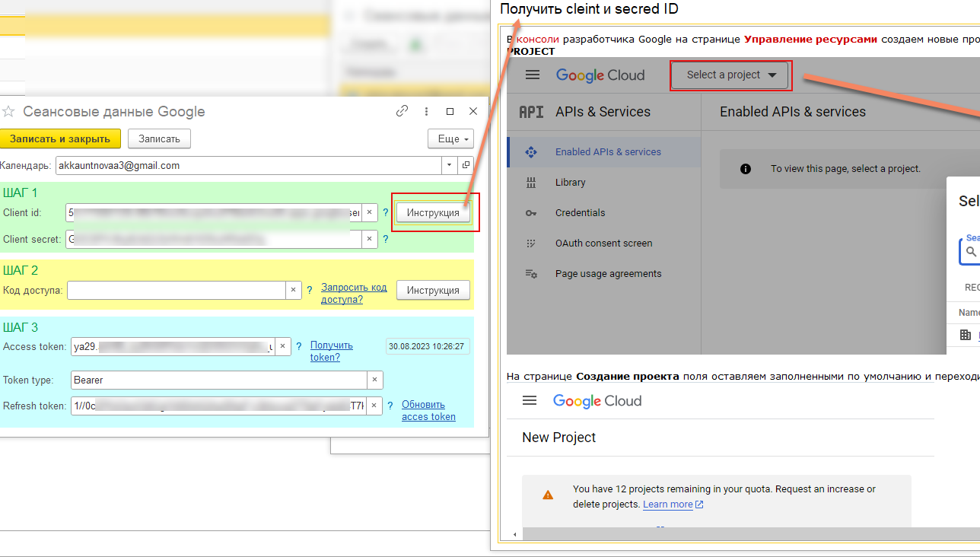Click Google Cloud logo next to Select a project
The width and height of the screenshot is (980, 557).
tap(600, 75)
